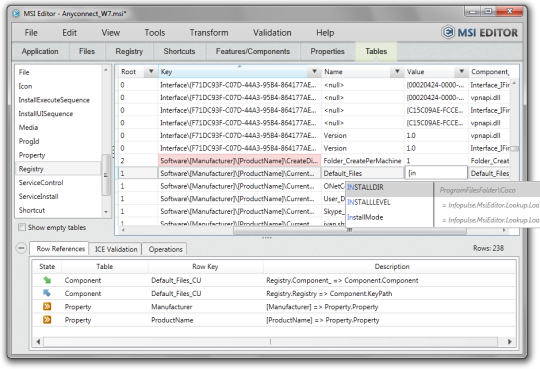Viewport: 540px width, 369px height.
Task: Select the ServiceInstall table
Action: 58,196
